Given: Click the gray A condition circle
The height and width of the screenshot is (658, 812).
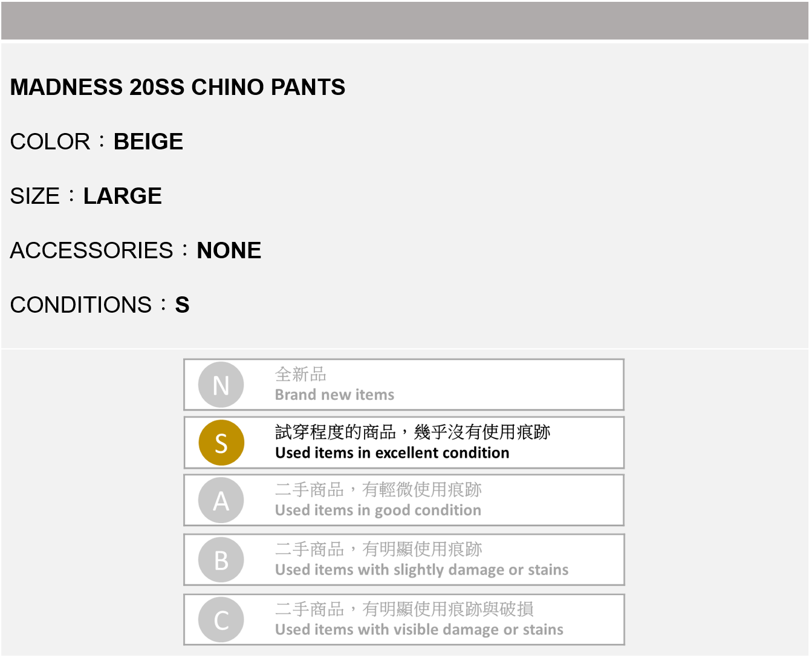Looking at the screenshot, I should click(x=221, y=501).
